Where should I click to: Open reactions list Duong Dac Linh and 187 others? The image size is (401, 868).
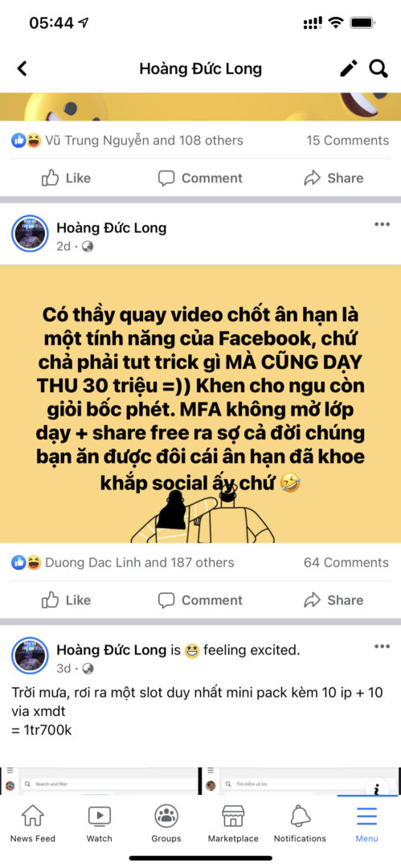(122, 563)
